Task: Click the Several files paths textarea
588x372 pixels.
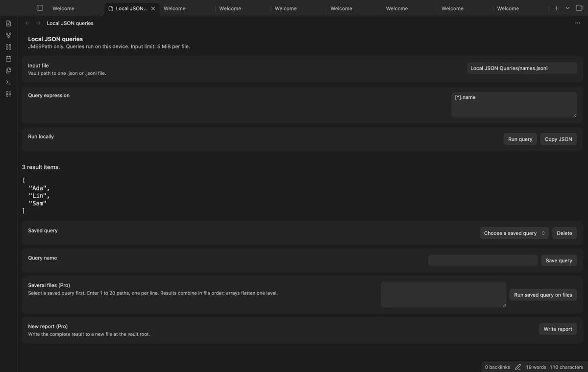Action: (443, 295)
